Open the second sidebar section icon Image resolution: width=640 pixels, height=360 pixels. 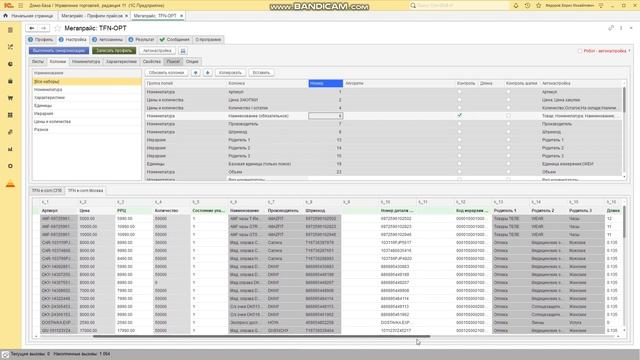11,47
